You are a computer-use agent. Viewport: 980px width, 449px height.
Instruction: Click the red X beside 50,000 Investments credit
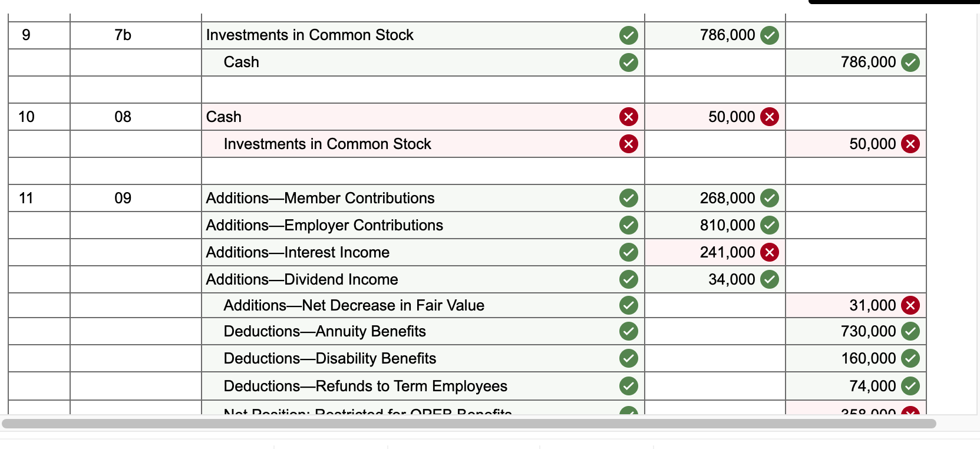pos(910,144)
